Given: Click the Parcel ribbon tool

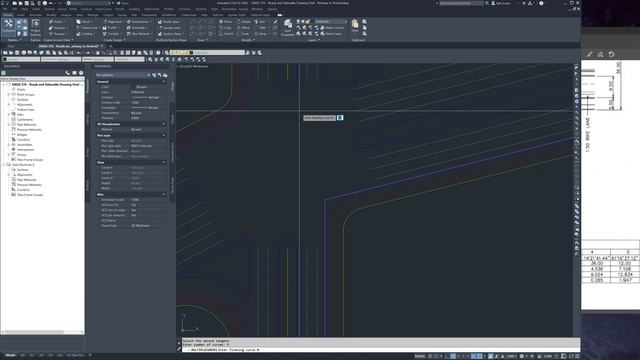Looking at the screenshot, I should [84, 22].
